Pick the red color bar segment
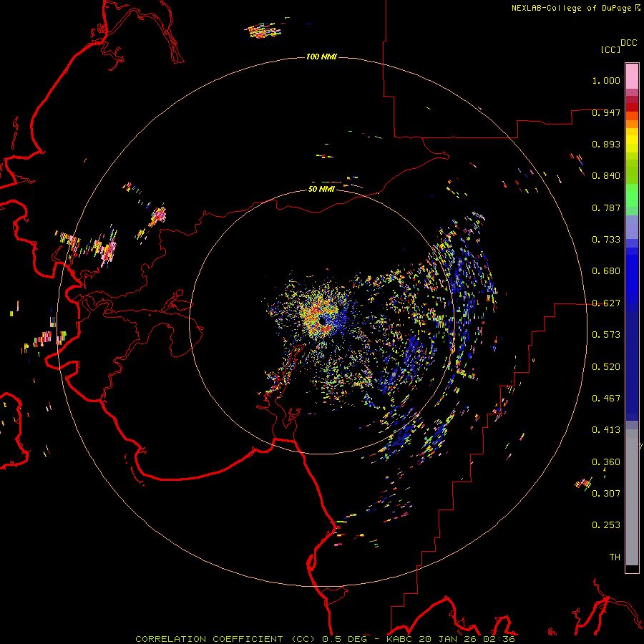 pyautogui.click(x=632, y=107)
